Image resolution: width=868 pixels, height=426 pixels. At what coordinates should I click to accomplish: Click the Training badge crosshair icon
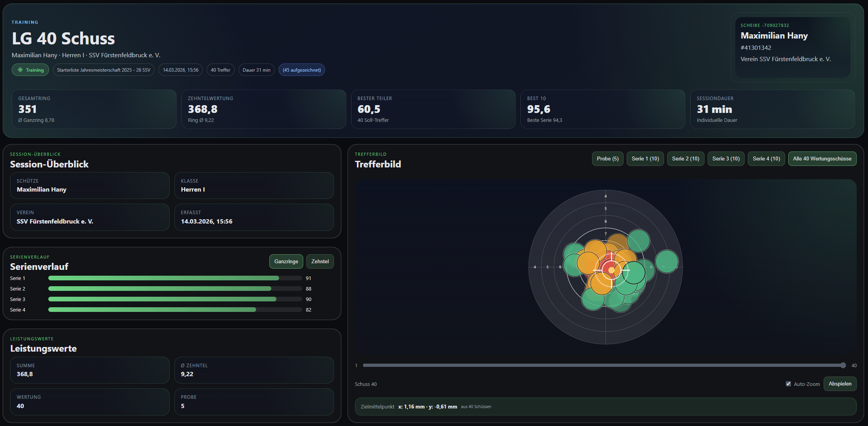click(20, 70)
